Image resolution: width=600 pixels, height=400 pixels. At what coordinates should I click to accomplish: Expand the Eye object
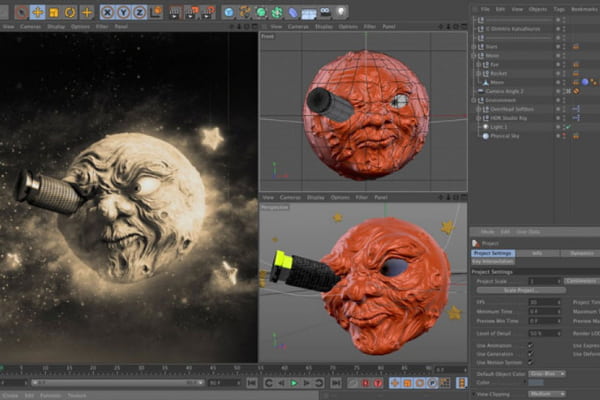click(478, 65)
